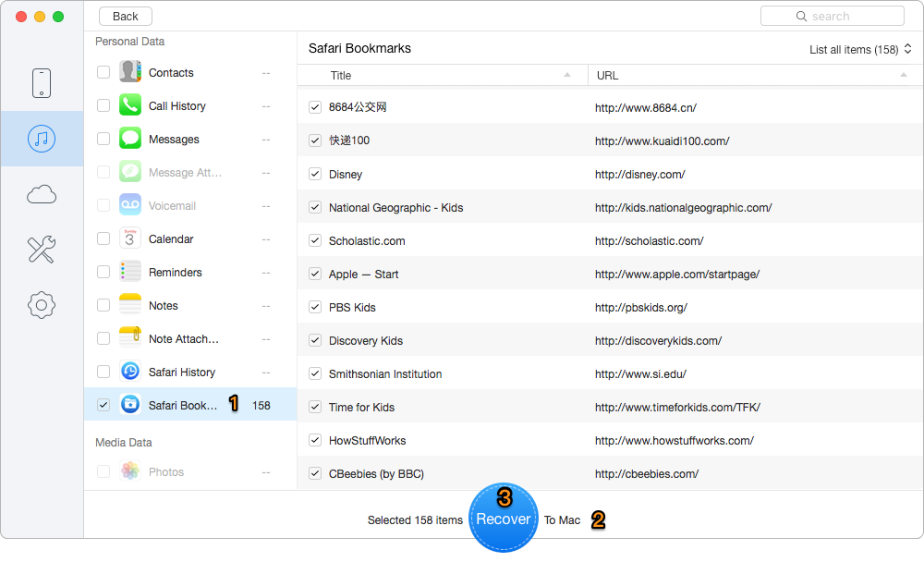Screen dimensions: 924x562
Task: Open the iCloud recovery cloud icon
Action: click(x=42, y=194)
